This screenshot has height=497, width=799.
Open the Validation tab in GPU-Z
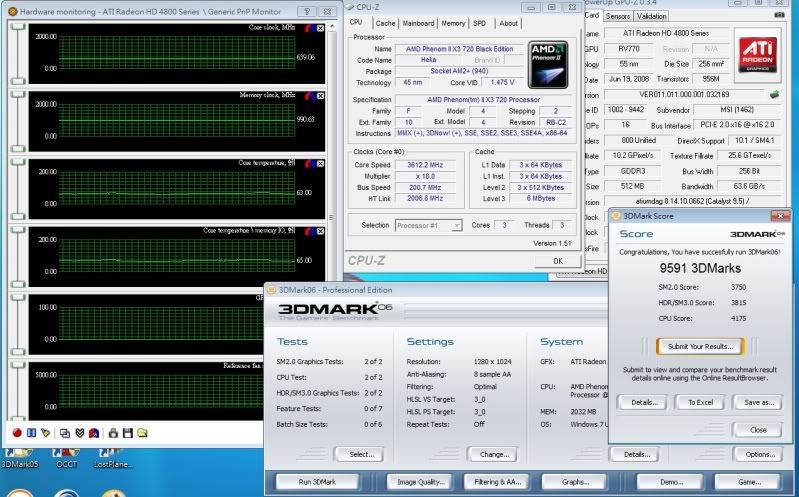[652, 16]
